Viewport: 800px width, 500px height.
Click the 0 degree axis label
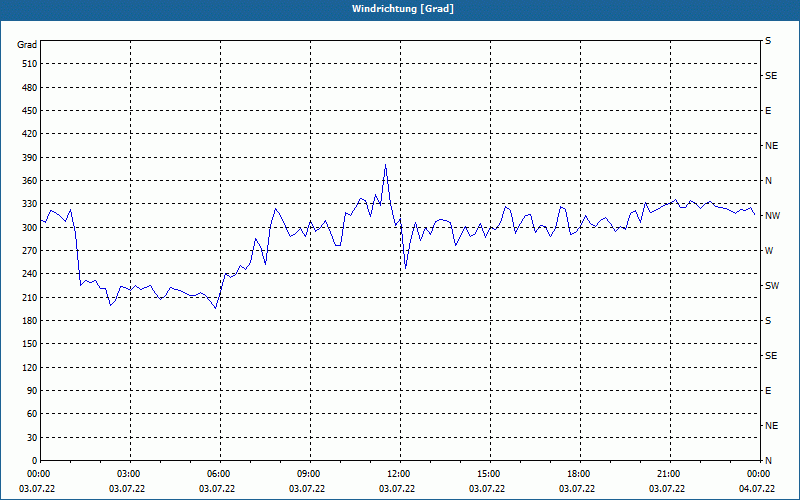35,461
